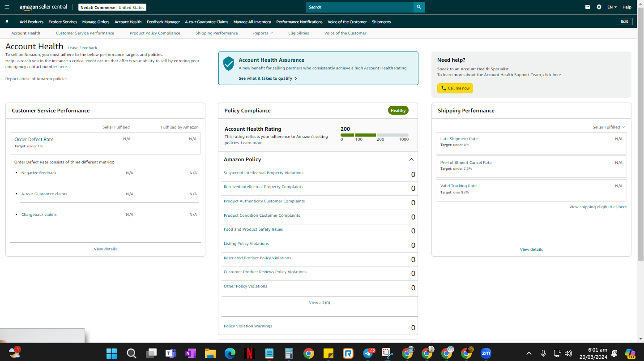Open the Eligibilities tab
This screenshot has height=361, width=644.
299,33
